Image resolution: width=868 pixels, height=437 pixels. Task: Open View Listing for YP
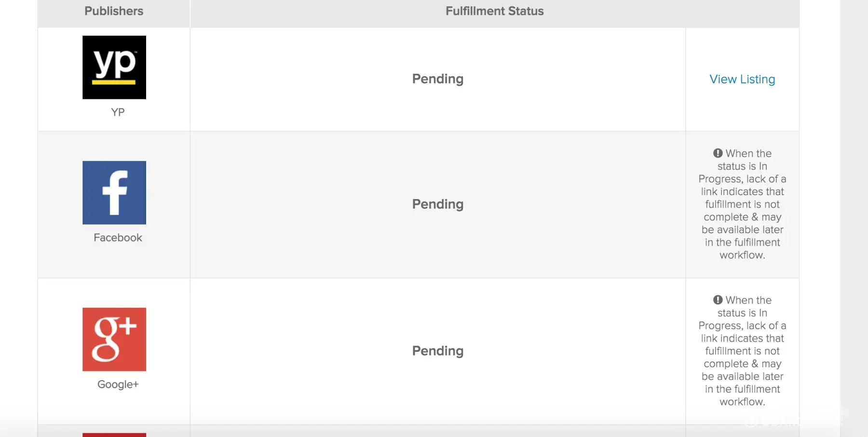click(x=742, y=79)
